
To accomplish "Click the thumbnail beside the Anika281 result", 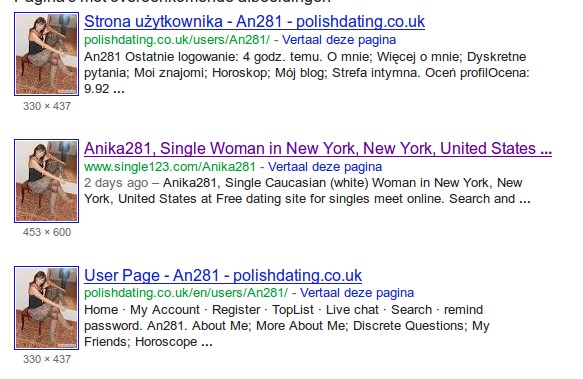I will point(46,181).
